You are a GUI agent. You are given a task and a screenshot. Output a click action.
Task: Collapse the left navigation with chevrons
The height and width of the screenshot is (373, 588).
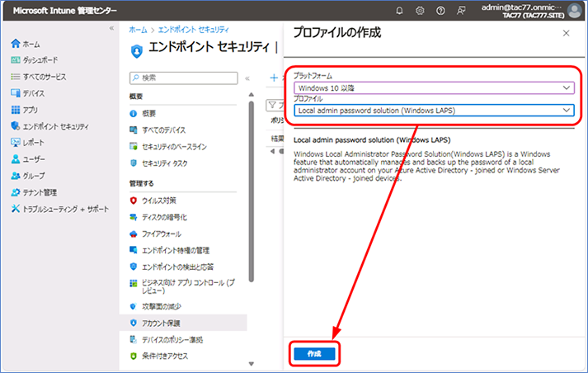[111, 28]
